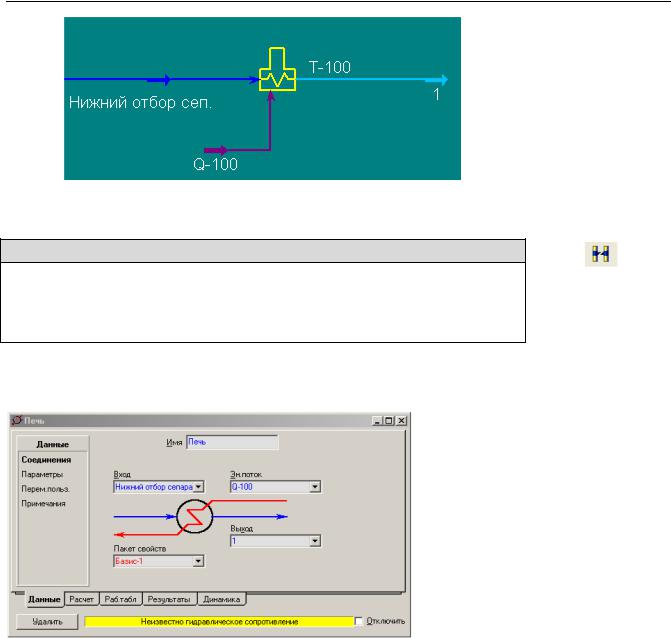Switch to the Расчет tab
This screenshot has width=671, height=638.
pyautogui.click(x=81, y=599)
